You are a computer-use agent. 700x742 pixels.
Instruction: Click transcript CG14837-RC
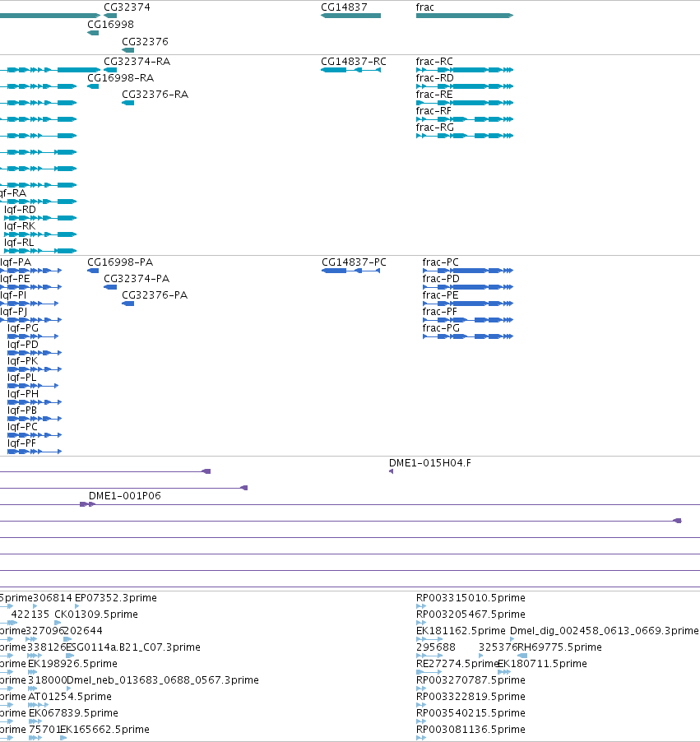pos(353,62)
